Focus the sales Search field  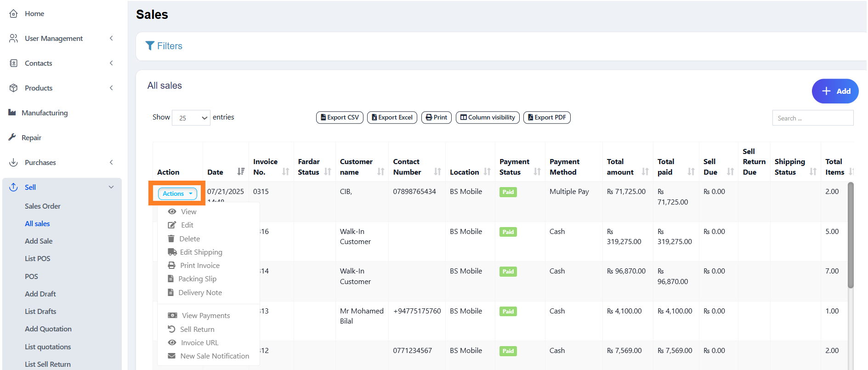point(812,118)
